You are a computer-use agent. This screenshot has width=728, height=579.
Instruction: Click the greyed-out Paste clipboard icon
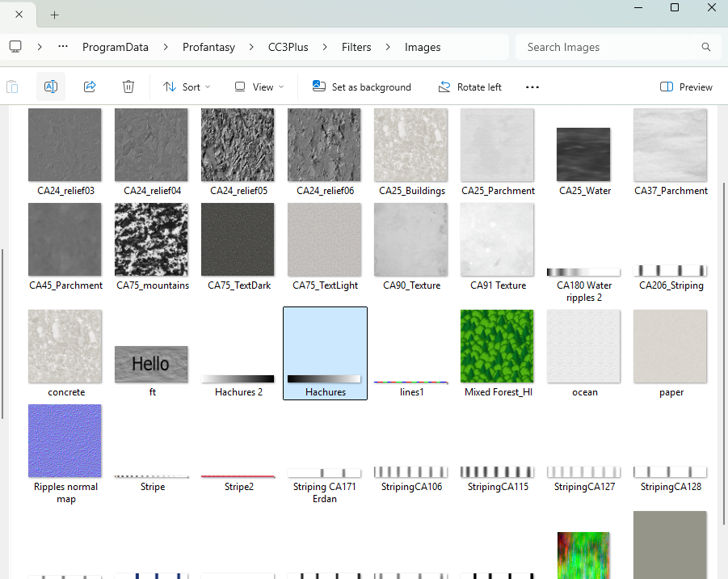click(x=12, y=87)
